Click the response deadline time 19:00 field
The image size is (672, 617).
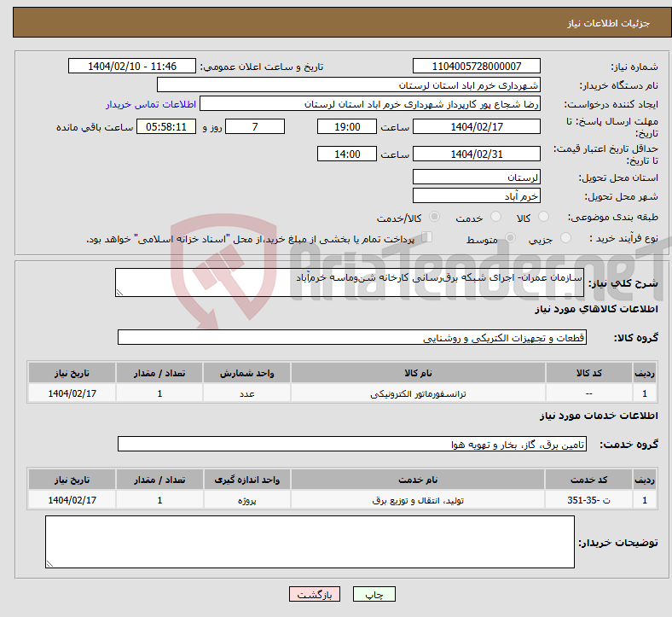click(347, 126)
